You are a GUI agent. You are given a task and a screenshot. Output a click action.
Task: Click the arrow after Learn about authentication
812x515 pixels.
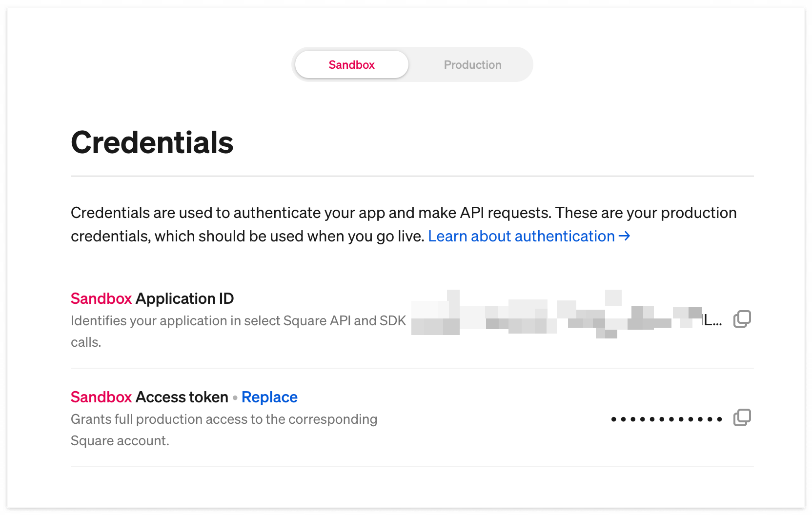pyautogui.click(x=624, y=236)
